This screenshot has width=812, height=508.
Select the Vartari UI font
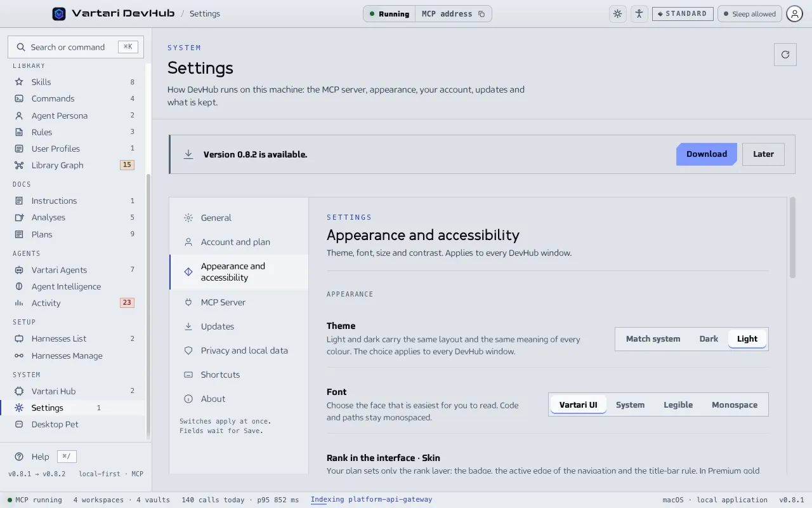[578, 405]
